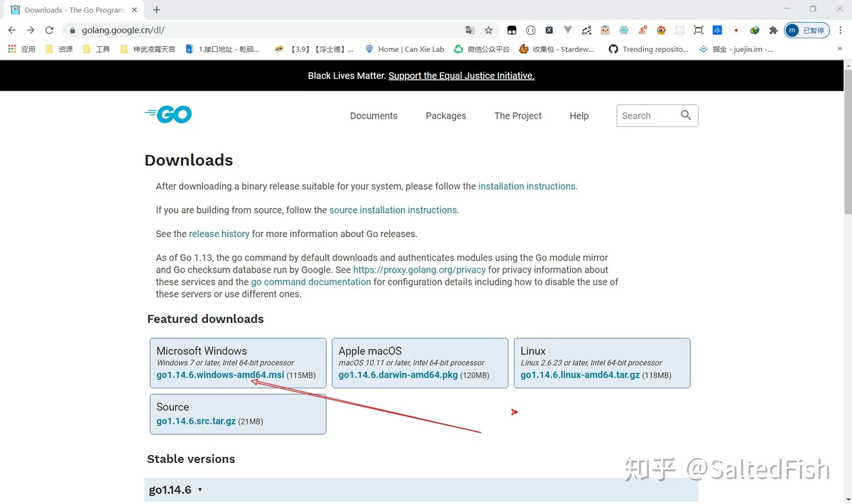Click the translate page icon
Image resolution: width=852 pixels, height=504 pixels.
470,31
